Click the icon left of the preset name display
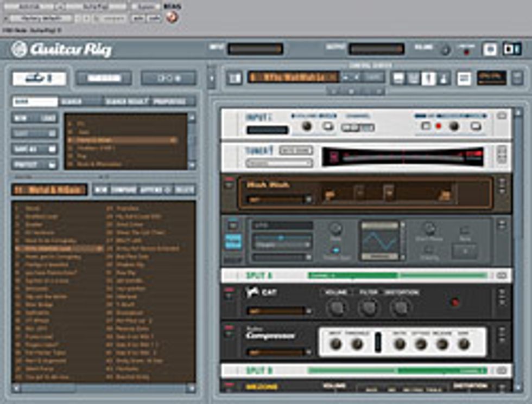 pyautogui.click(x=235, y=78)
